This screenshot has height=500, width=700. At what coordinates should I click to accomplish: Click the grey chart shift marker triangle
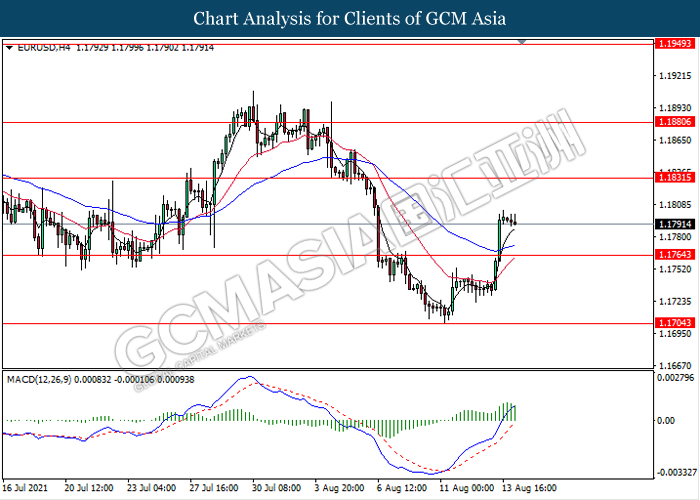coord(521,43)
